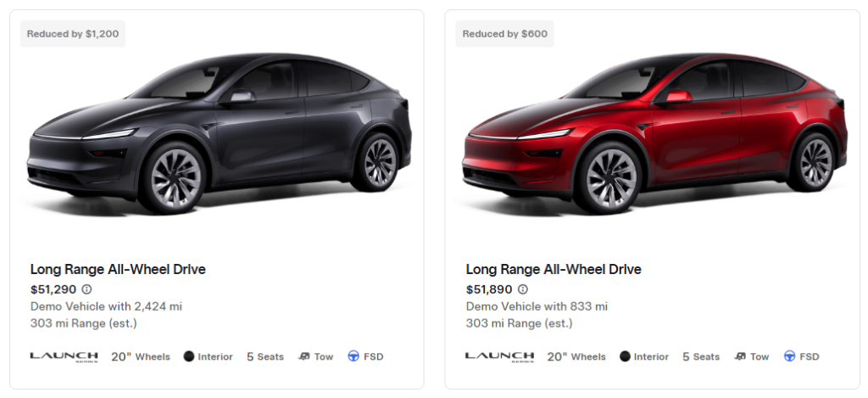Click black Interior swatch on gray car card
The width and height of the screenshot is (868, 398).
click(x=189, y=356)
